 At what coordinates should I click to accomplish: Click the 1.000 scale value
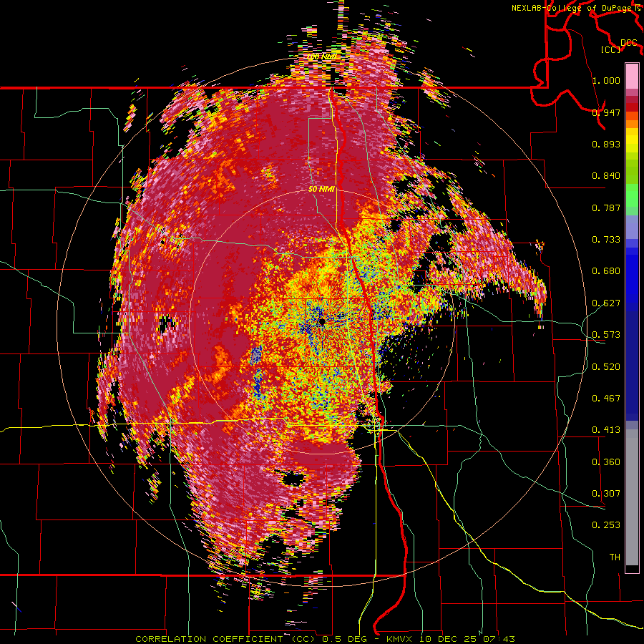[606, 80]
